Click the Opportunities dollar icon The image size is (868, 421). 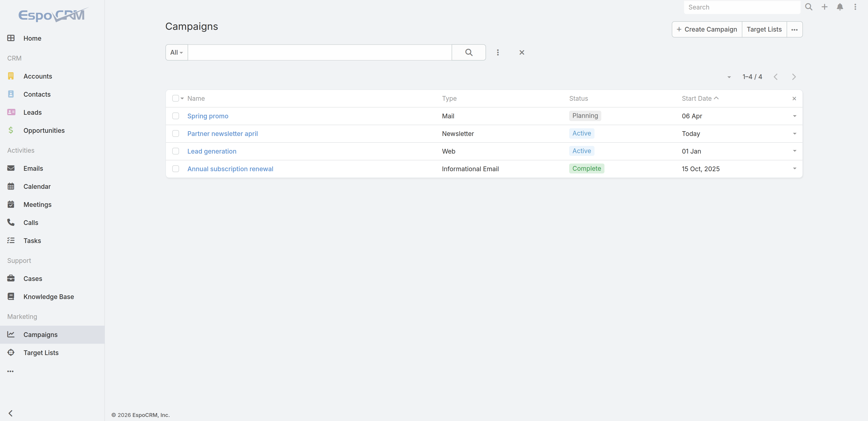[x=11, y=130]
